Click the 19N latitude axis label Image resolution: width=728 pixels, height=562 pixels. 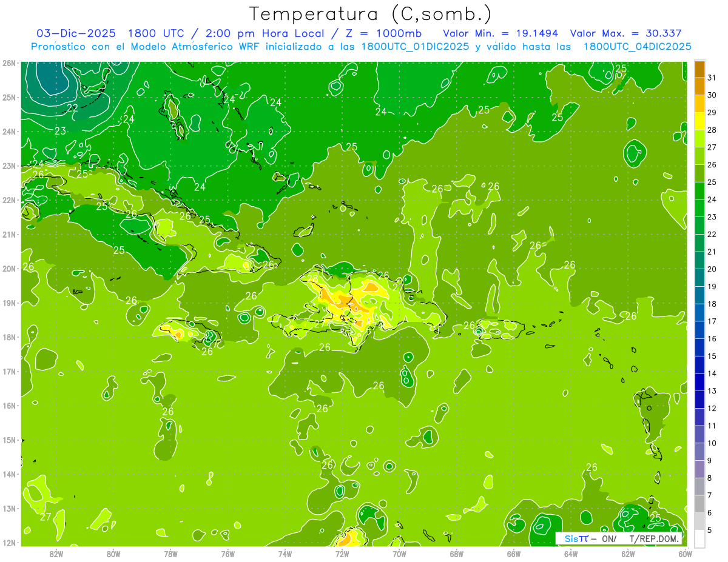(8, 303)
